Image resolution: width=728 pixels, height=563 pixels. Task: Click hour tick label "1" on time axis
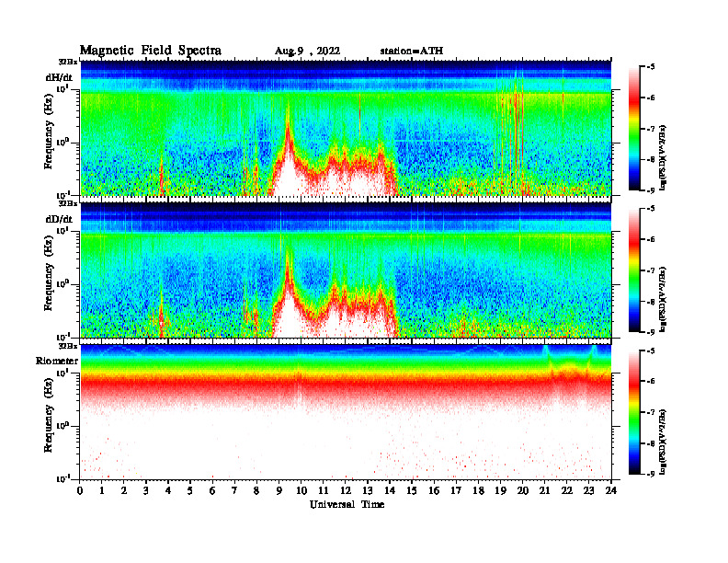[102, 491]
